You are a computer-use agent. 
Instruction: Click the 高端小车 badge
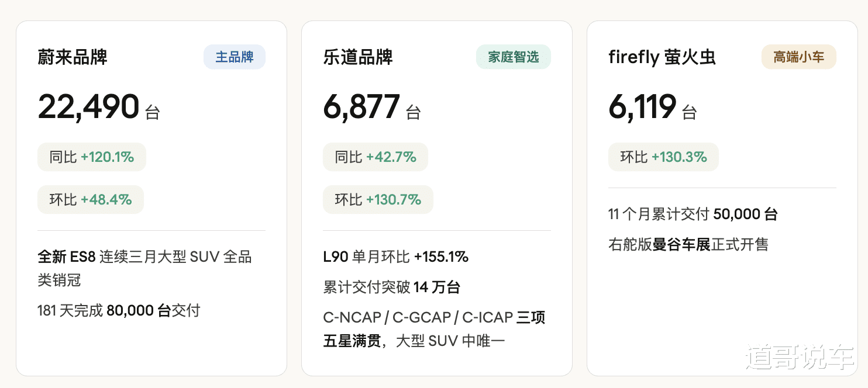tap(798, 57)
